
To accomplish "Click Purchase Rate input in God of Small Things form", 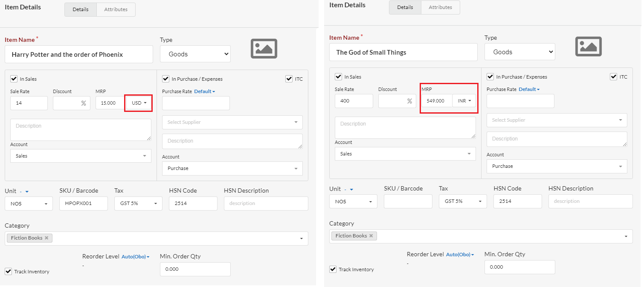I will (520, 101).
